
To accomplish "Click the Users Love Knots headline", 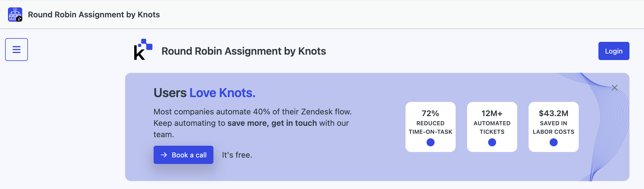I will (205, 93).
